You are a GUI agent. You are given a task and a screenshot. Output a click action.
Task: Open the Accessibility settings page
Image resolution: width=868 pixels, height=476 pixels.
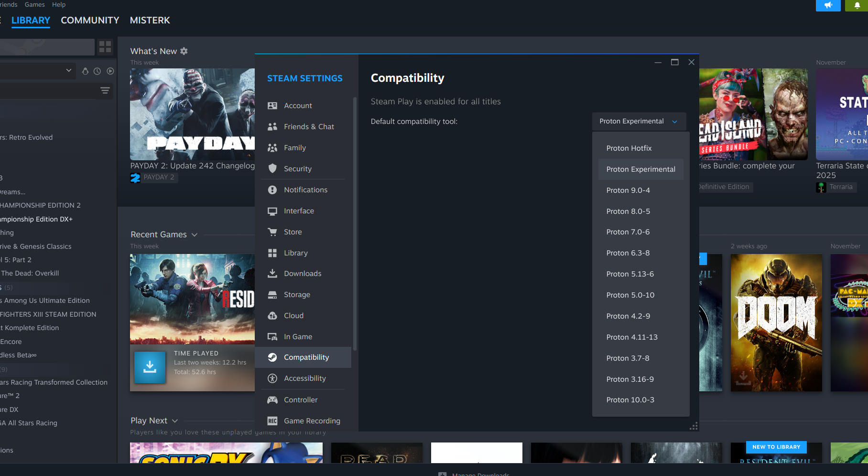pyautogui.click(x=304, y=378)
